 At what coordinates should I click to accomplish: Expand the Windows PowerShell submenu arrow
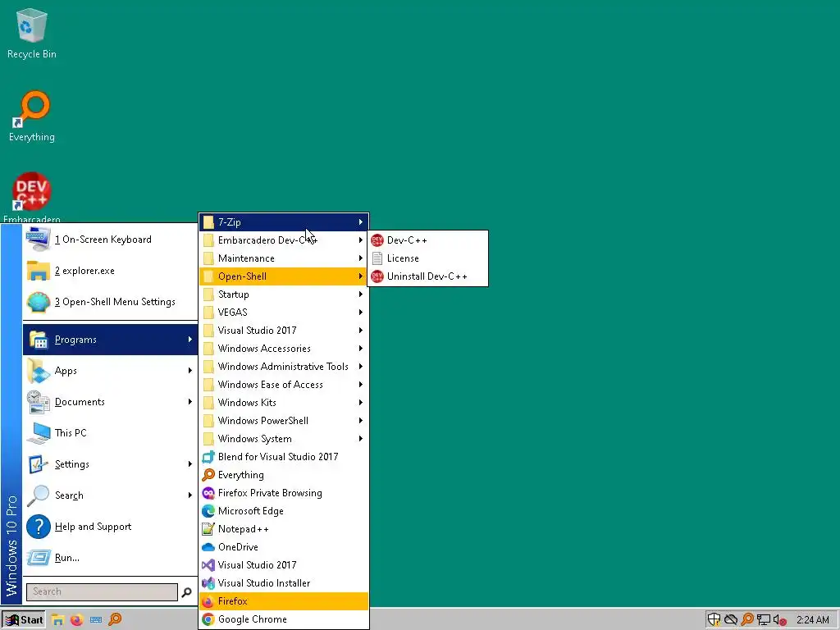click(x=361, y=421)
